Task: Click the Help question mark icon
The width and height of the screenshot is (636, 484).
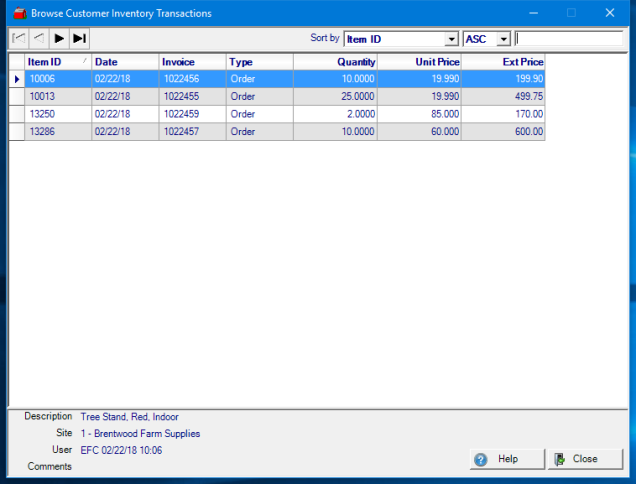Action: click(481, 459)
